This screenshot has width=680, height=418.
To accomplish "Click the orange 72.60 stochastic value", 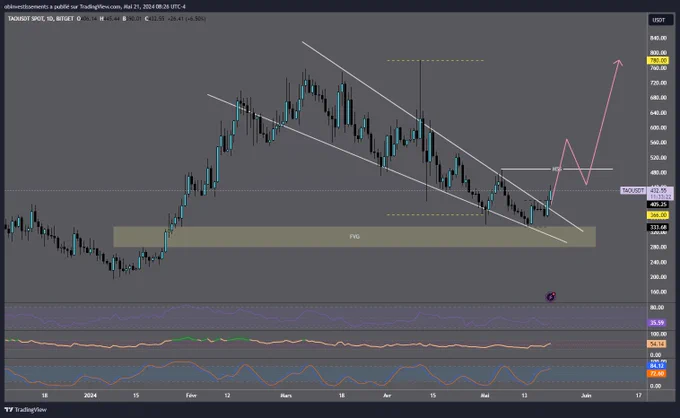I will click(657, 373).
